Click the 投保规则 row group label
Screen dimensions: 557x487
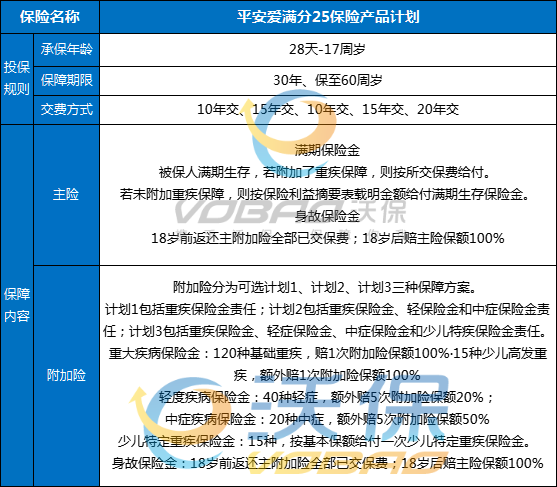[17, 79]
